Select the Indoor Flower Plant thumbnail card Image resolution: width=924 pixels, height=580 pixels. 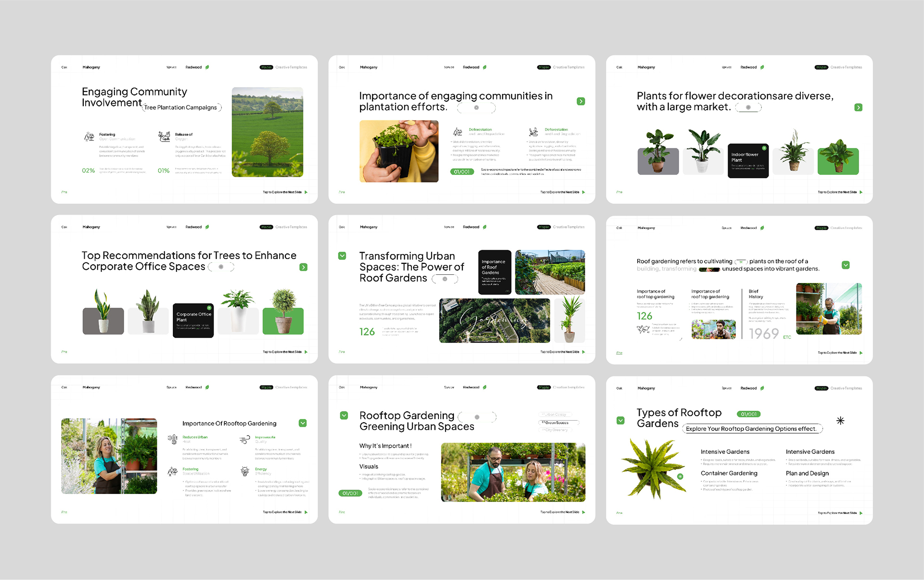tap(748, 161)
